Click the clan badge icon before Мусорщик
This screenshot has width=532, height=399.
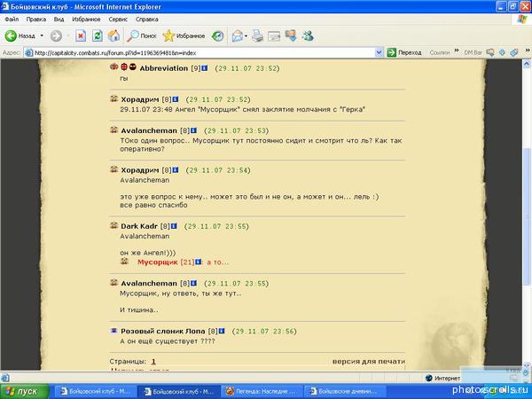[x=124, y=262]
